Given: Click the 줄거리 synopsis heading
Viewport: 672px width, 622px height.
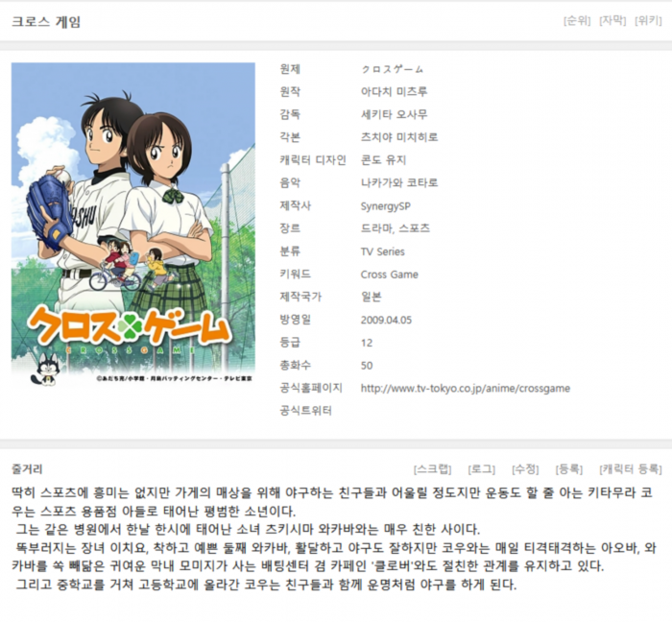Looking at the screenshot, I should pyautogui.click(x=27, y=469).
